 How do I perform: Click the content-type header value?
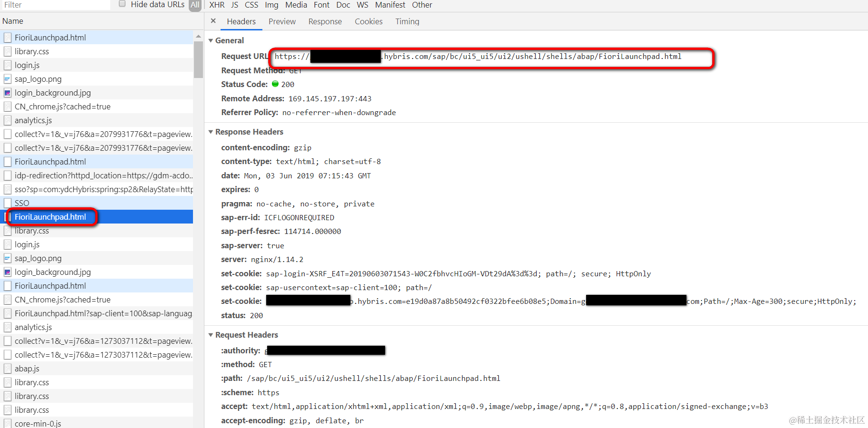pos(328,162)
